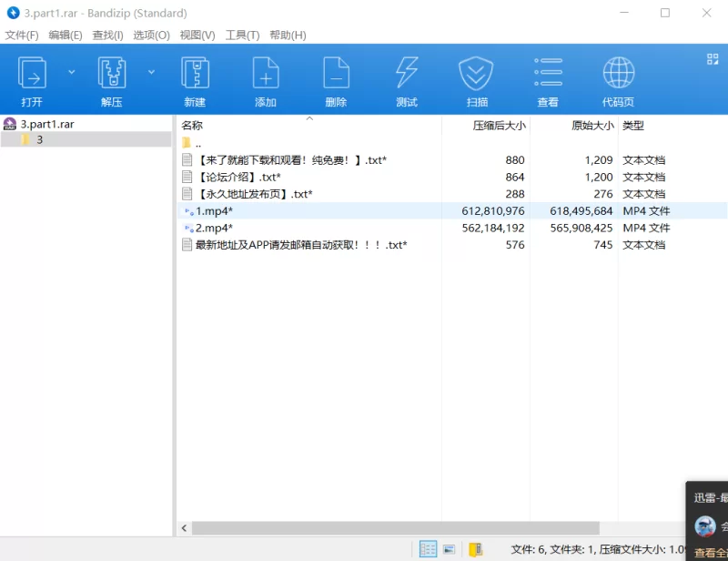The width and height of the screenshot is (728, 561).
Task: Open the 查找(I) menu
Action: coord(107,36)
